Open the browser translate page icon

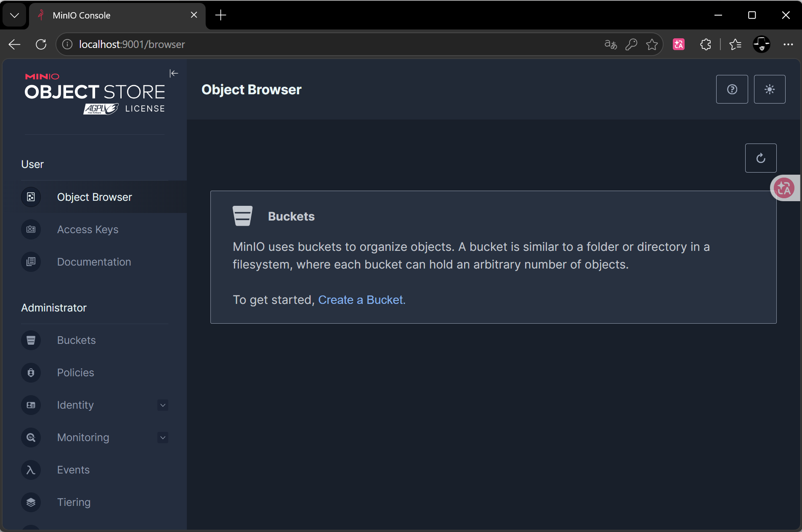[611, 44]
